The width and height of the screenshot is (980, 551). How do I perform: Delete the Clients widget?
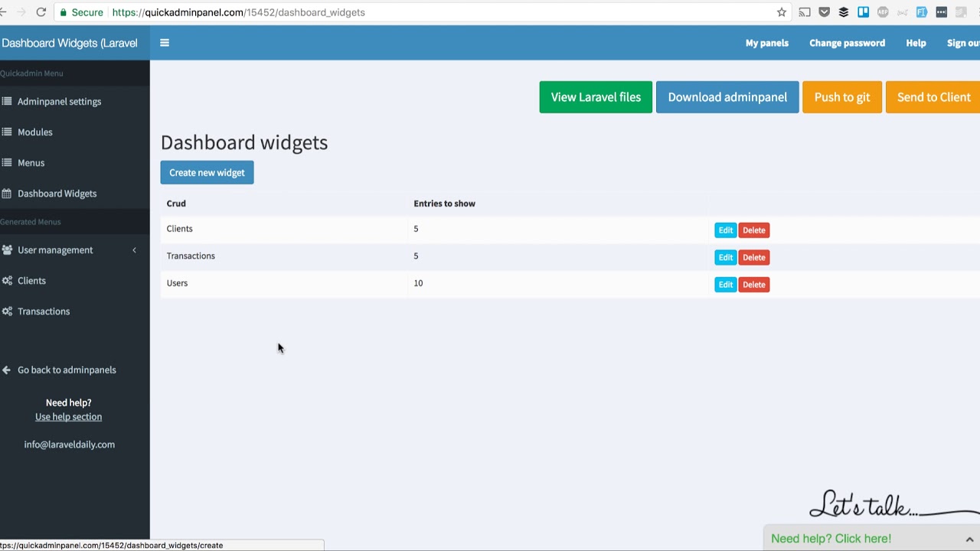(x=754, y=230)
